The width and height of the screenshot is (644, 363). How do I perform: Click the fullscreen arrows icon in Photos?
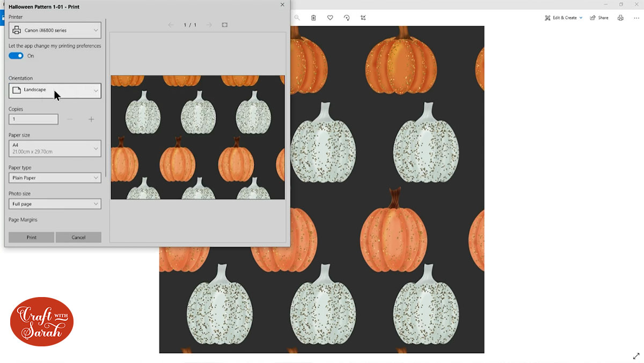(x=636, y=356)
